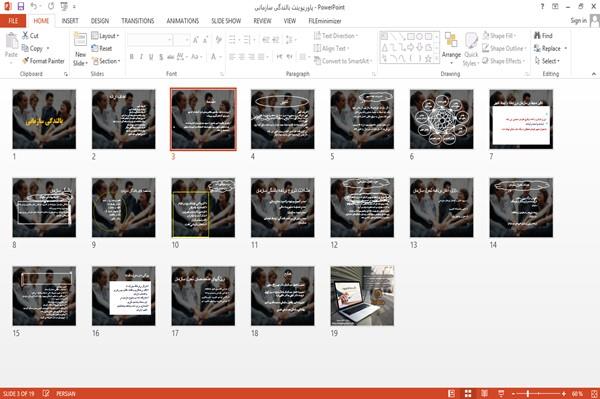The width and height of the screenshot is (600, 399).
Task: Toggle Italic formatting
Action: pyautogui.click(x=141, y=57)
